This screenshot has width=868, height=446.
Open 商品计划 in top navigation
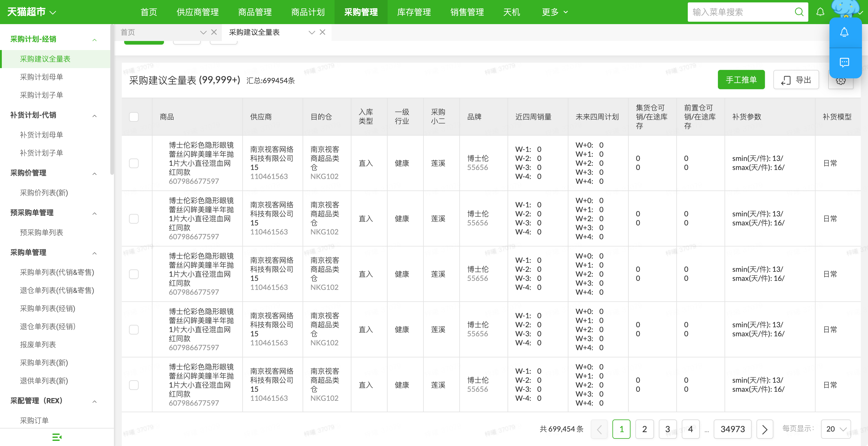(308, 12)
